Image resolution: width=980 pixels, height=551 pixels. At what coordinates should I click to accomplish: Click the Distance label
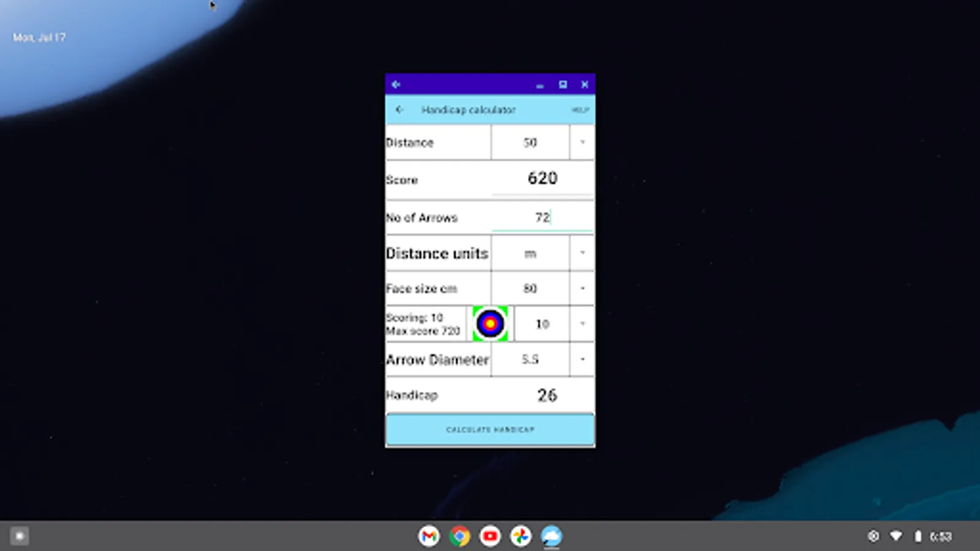(410, 143)
